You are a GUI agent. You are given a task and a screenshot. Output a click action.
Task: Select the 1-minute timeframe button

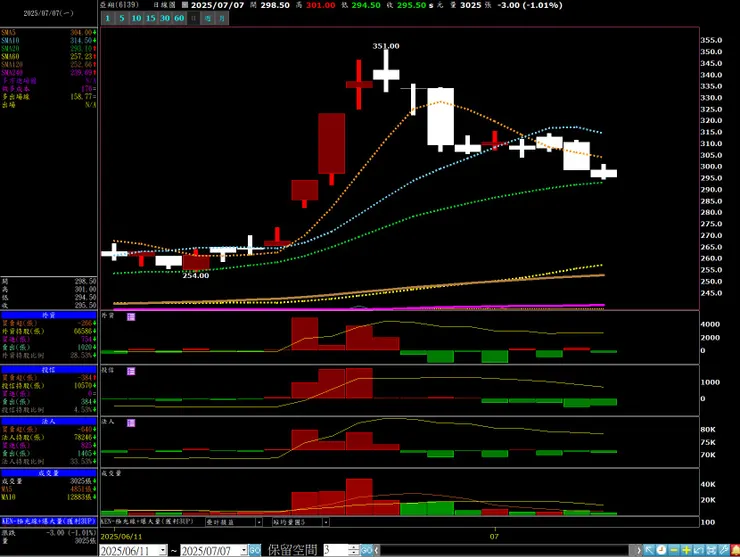[108, 18]
